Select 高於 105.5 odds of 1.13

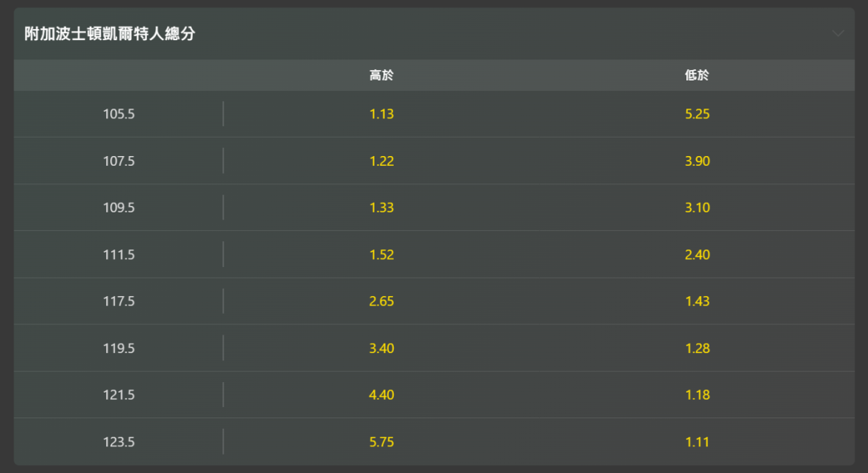(x=382, y=114)
